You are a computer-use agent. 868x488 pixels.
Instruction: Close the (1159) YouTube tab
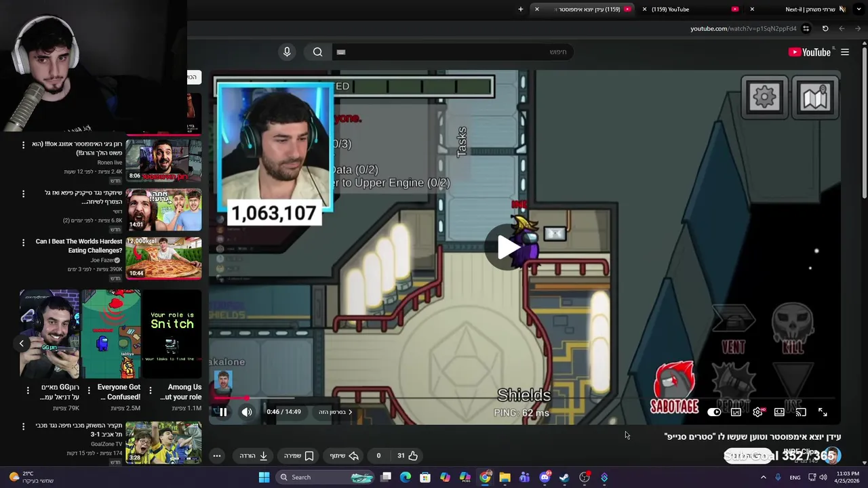click(644, 9)
